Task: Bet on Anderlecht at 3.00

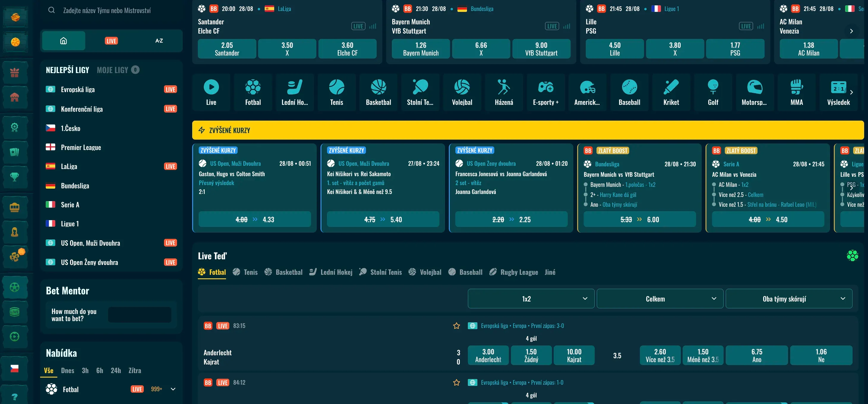Action: coord(488,355)
